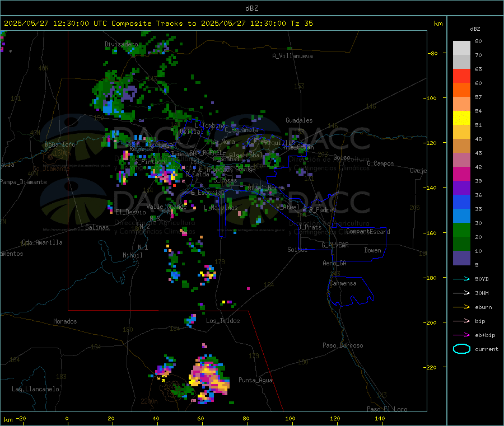
Task: Click the 'A_Villanueva' map label
Action: [x=292, y=56]
